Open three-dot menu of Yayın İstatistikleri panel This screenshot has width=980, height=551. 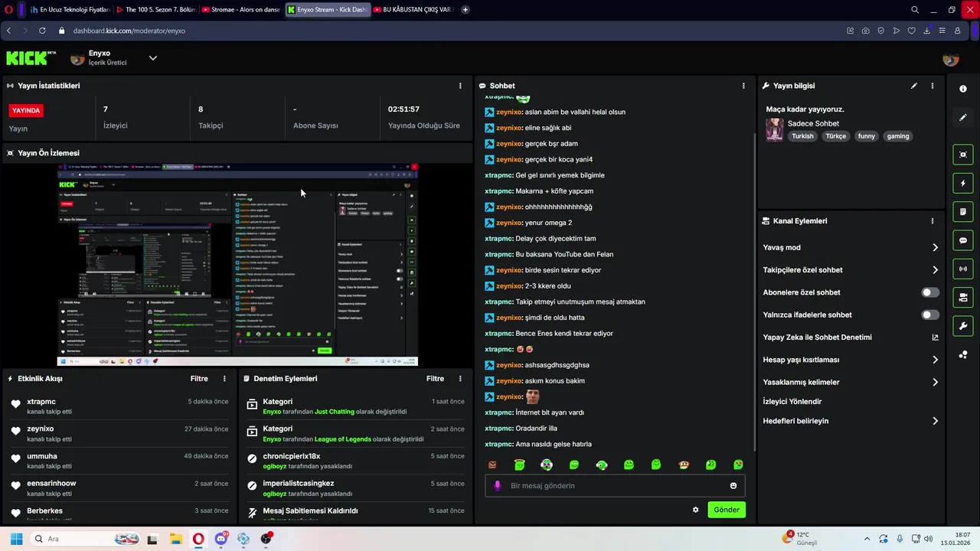click(460, 86)
